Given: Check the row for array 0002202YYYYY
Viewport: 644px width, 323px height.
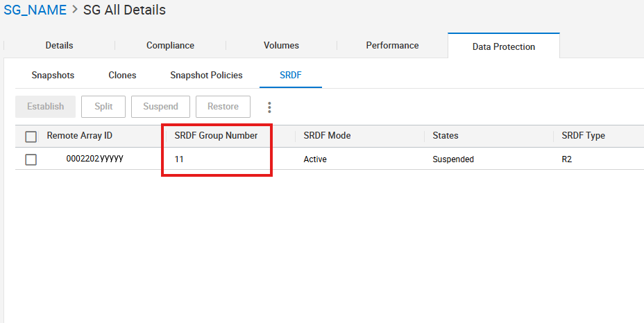Looking at the screenshot, I should pyautogui.click(x=31, y=159).
